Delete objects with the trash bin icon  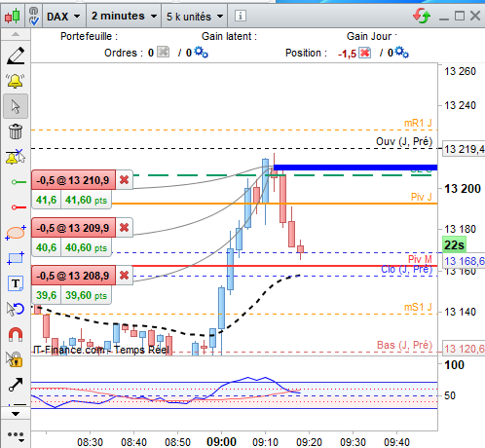point(16,131)
